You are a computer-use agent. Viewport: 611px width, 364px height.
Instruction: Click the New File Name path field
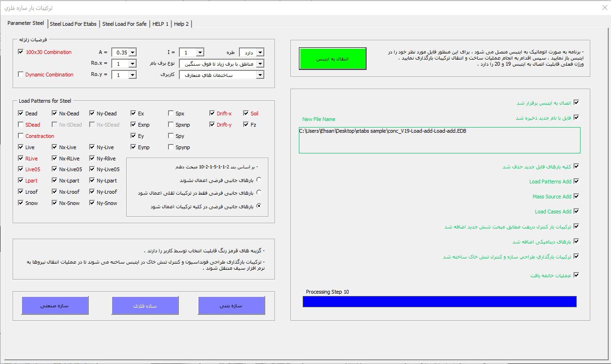coord(440,140)
